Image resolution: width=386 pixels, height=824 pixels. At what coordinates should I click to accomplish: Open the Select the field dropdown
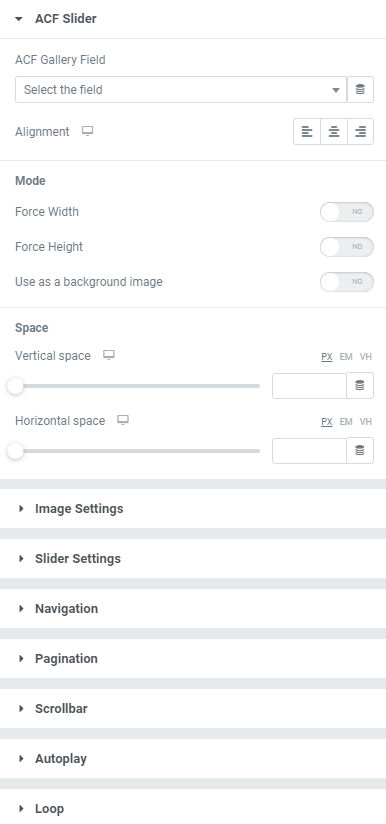click(x=181, y=89)
